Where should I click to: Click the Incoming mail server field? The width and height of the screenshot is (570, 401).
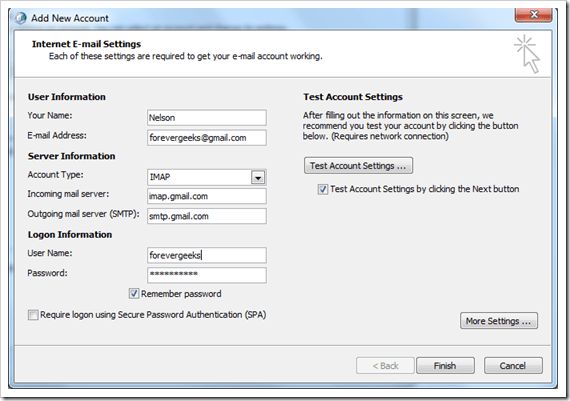pyautogui.click(x=207, y=196)
